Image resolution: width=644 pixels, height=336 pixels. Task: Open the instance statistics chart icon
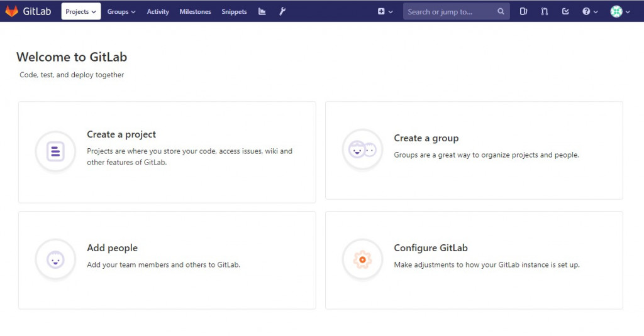click(x=262, y=11)
